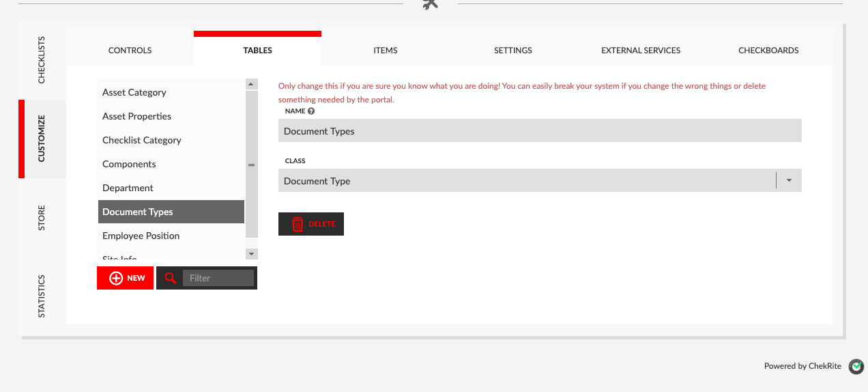868x392 pixels.
Task: Click the trash icon on Delete button
Action: (x=298, y=224)
